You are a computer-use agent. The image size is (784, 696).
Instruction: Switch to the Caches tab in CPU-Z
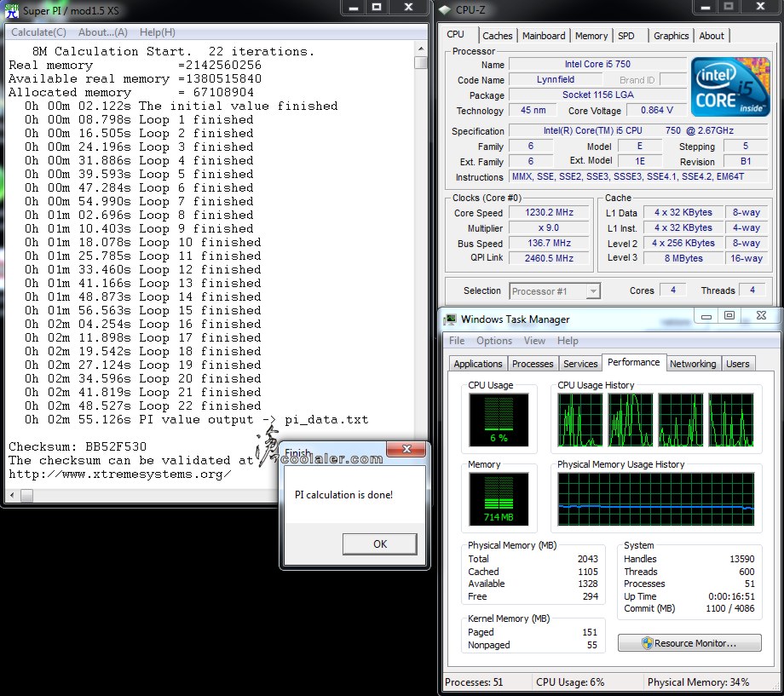click(497, 36)
